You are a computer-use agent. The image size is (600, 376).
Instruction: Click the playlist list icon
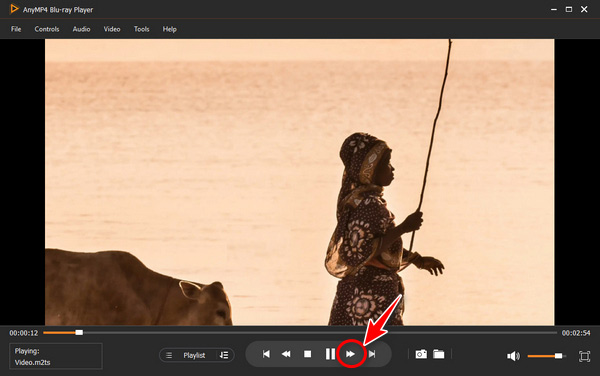point(169,355)
